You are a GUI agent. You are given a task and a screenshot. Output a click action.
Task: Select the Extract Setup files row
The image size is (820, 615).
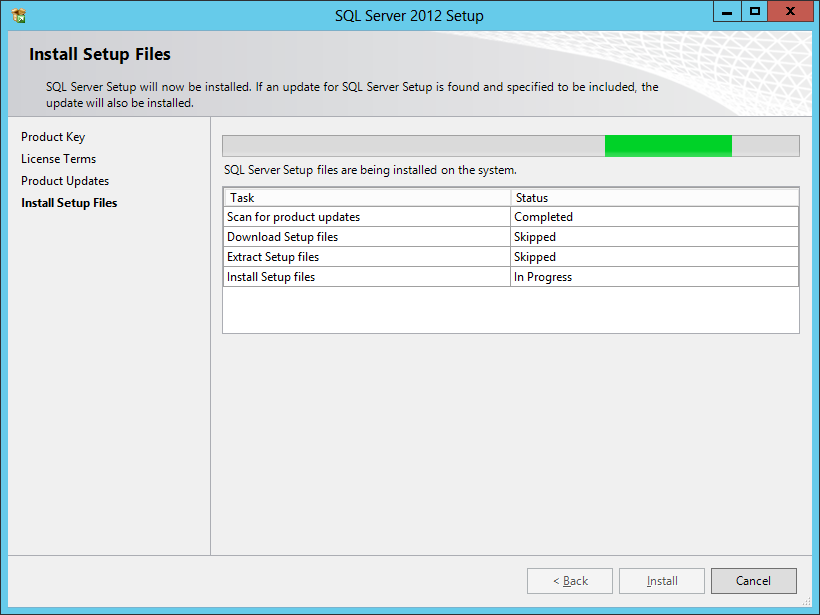(x=273, y=257)
